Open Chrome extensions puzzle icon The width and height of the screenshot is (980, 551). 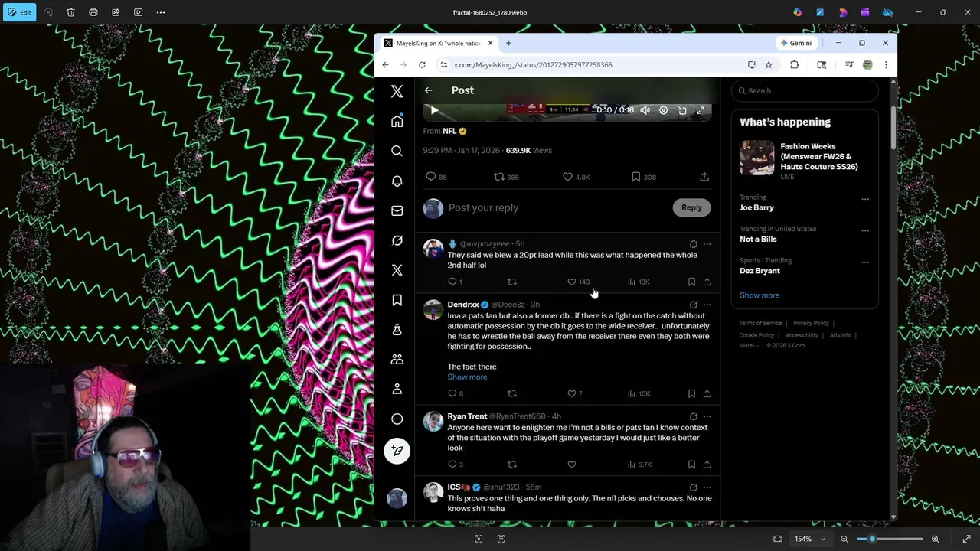point(794,65)
